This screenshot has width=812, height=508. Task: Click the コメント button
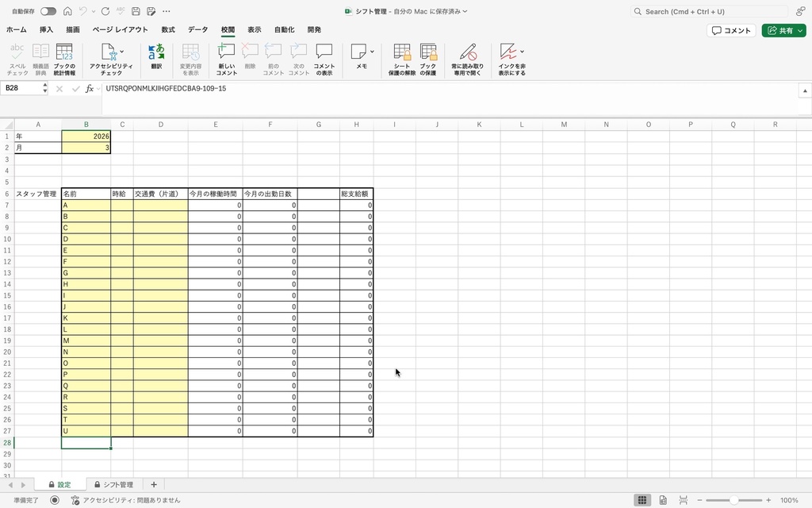tap(731, 31)
